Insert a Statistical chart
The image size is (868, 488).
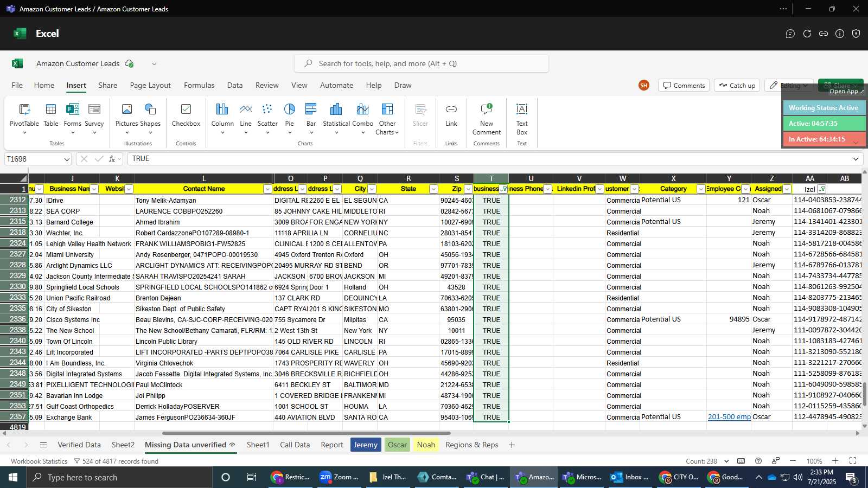click(336, 118)
